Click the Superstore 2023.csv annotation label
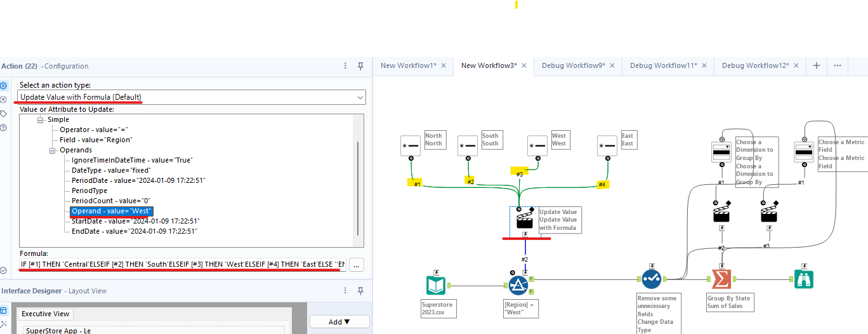The width and height of the screenshot is (868, 334). click(437, 308)
